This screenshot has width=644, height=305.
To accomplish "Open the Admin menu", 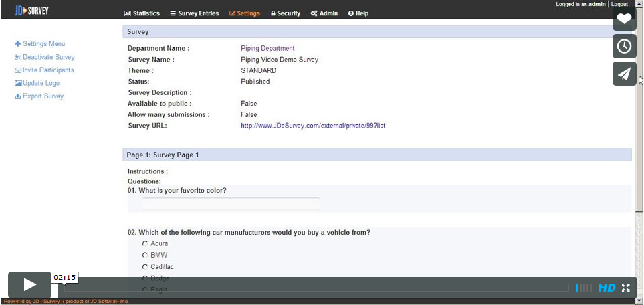I will (x=324, y=13).
